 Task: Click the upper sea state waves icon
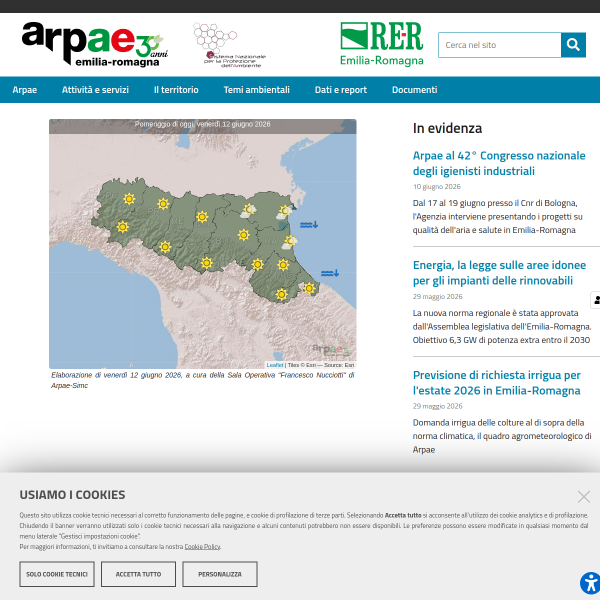coord(308,225)
